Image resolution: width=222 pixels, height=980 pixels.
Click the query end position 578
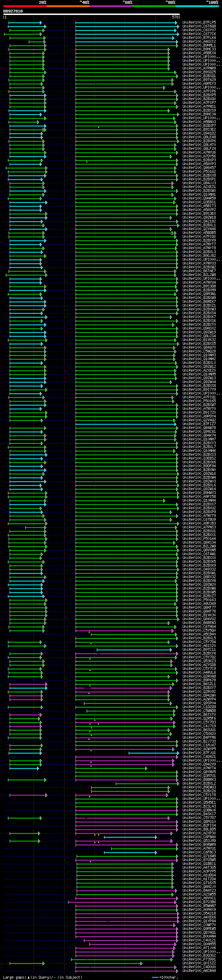(175, 17)
